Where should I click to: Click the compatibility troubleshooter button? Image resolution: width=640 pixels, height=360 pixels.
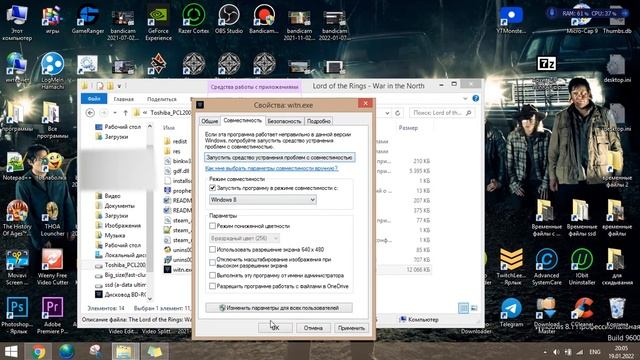[x=280, y=157]
